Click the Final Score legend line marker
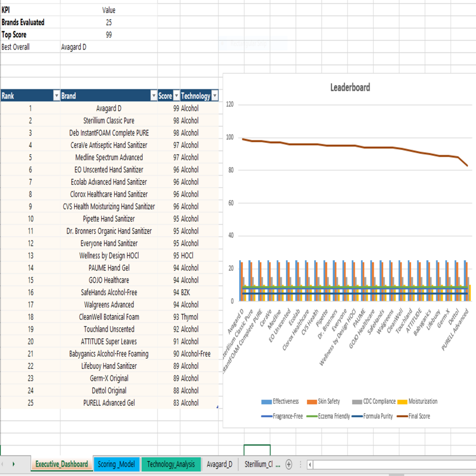The image size is (476, 476). tap(402, 416)
